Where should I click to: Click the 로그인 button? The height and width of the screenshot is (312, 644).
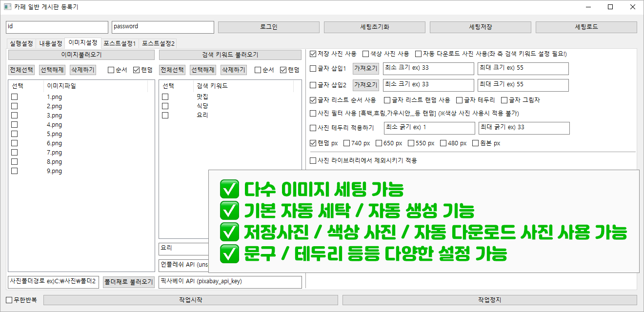[x=269, y=27]
